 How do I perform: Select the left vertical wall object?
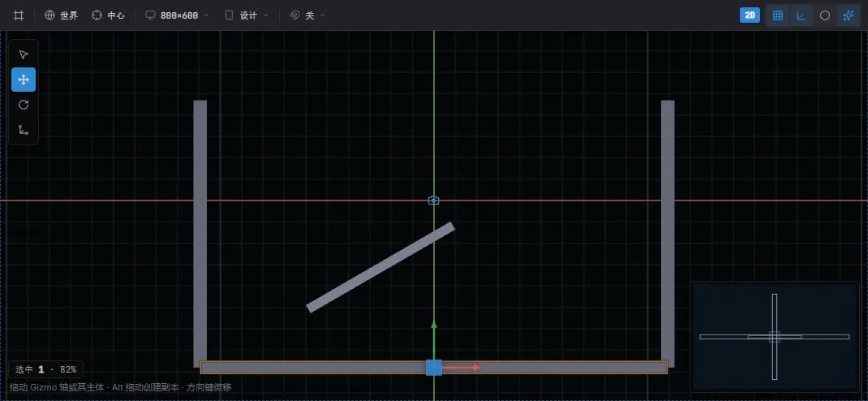point(200,233)
